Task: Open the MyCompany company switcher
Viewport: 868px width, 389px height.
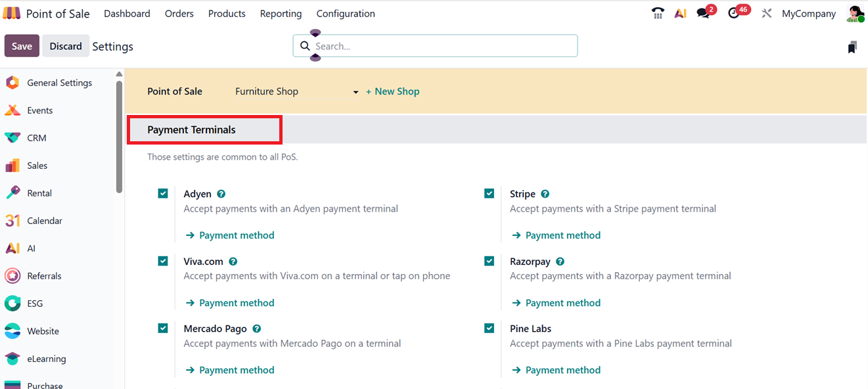Action: point(808,13)
